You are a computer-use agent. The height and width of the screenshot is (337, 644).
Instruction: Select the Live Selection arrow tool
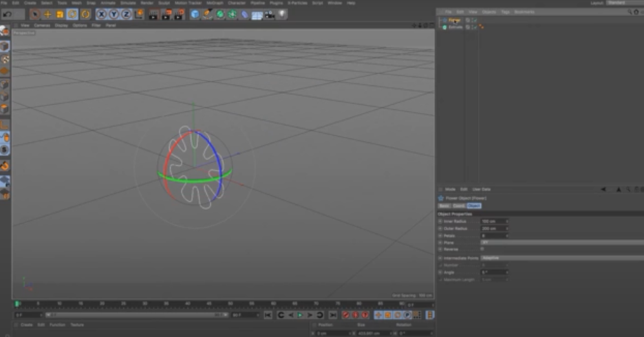pos(35,14)
